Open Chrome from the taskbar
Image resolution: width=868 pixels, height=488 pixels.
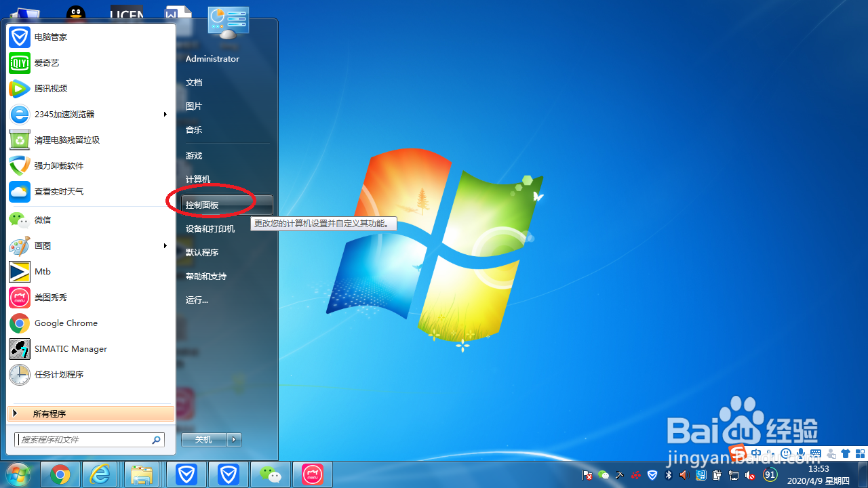click(60, 474)
